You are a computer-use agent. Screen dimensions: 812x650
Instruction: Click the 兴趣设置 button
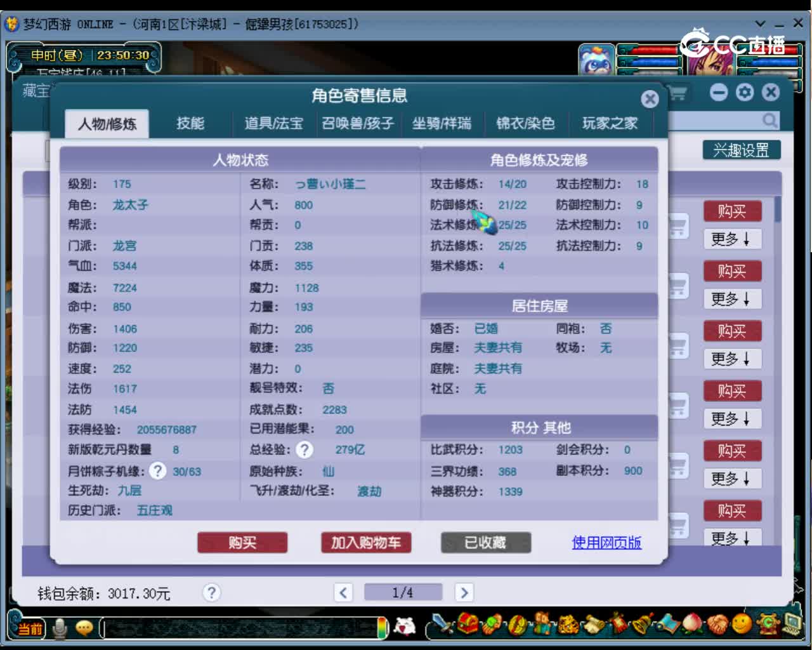741,150
